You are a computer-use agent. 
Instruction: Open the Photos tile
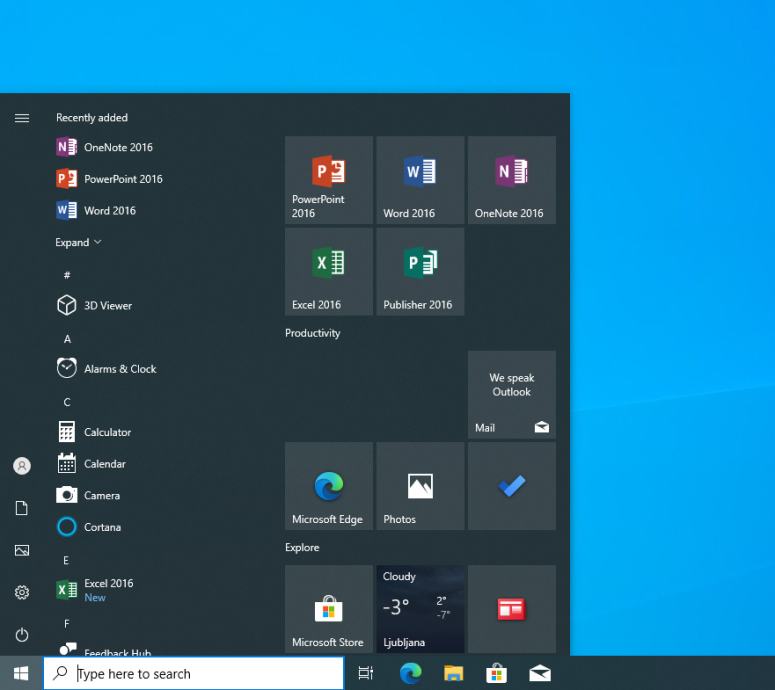click(420, 486)
